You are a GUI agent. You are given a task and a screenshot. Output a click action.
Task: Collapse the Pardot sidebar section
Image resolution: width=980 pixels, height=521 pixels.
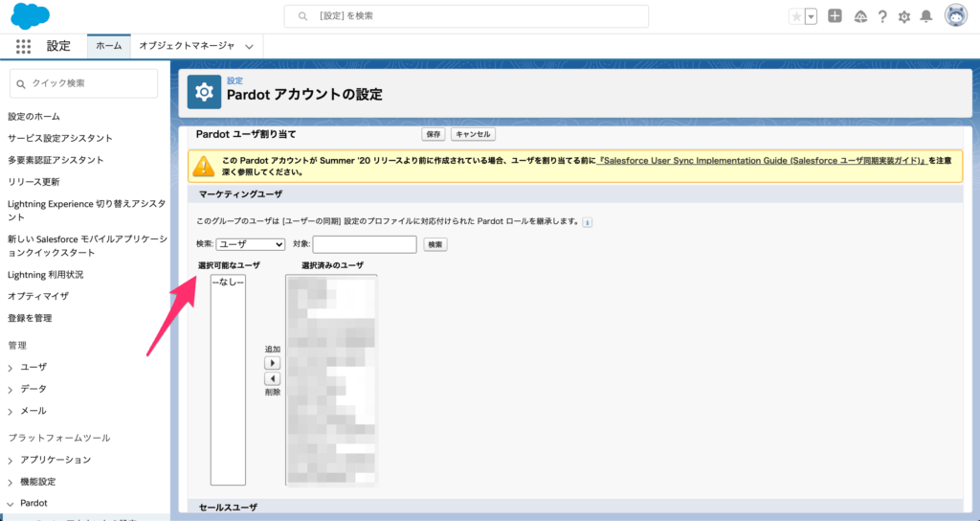[x=10, y=504]
